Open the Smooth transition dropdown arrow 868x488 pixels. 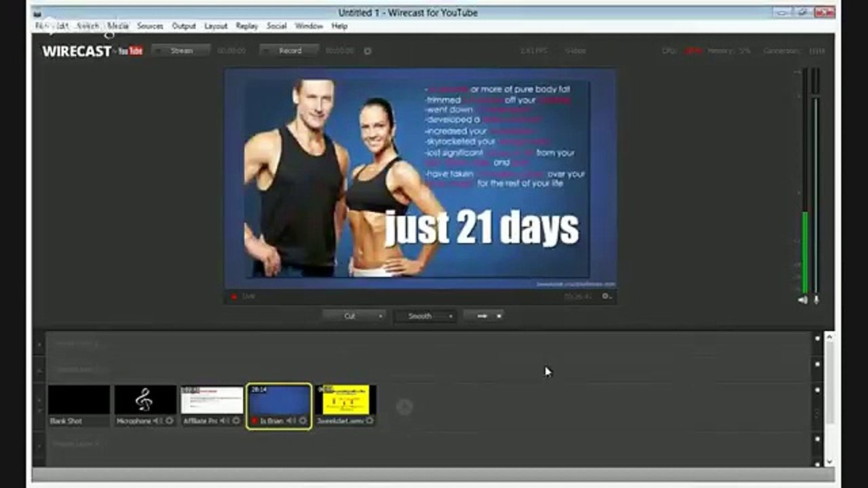click(x=451, y=316)
